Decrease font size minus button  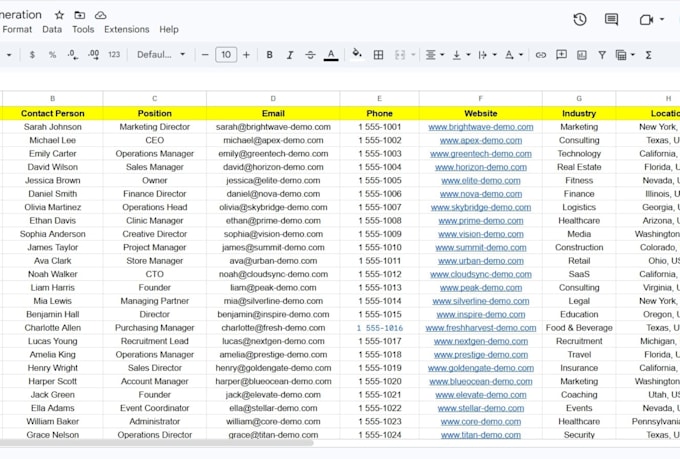click(205, 55)
